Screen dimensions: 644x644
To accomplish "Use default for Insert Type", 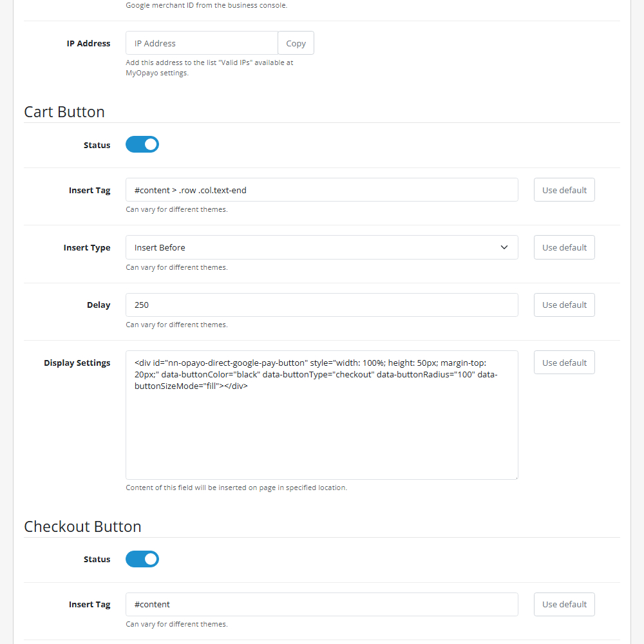I will coord(564,247).
